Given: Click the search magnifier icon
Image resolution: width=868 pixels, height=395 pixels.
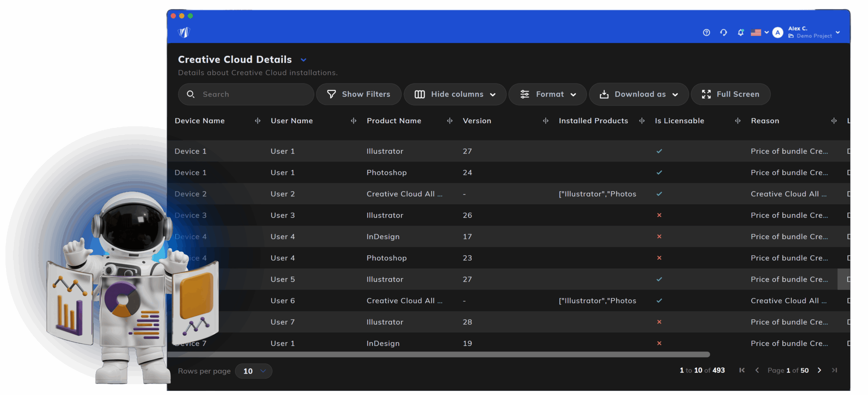Looking at the screenshot, I should coord(191,94).
